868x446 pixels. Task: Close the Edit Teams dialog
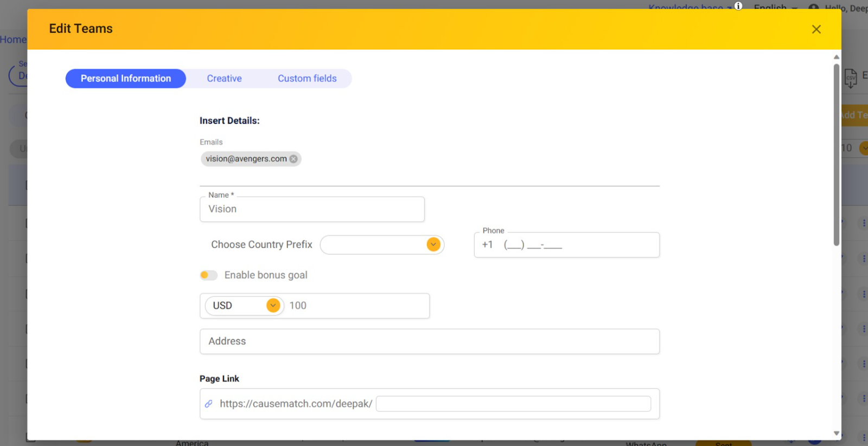tap(816, 29)
